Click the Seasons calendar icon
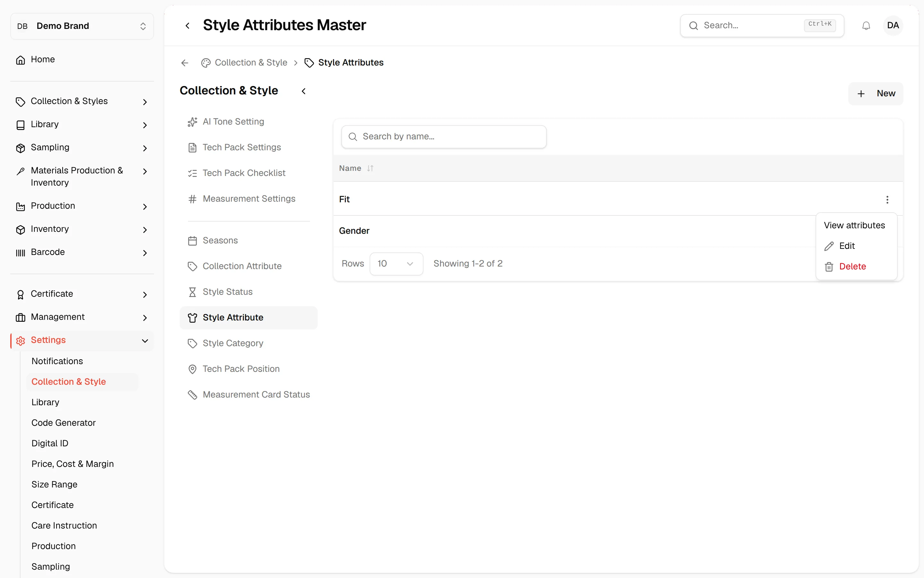The image size is (924, 578). pos(193,241)
